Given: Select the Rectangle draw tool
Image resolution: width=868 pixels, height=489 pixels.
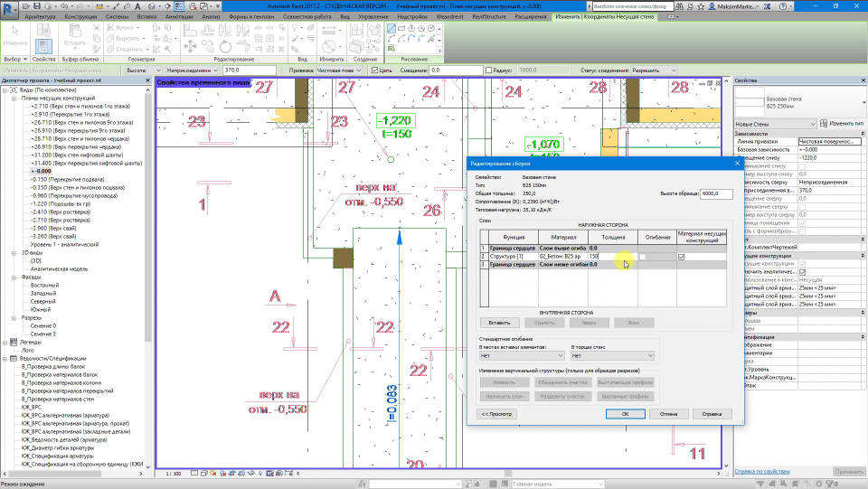Looking at the screenshot, I should tap(401, 28).
